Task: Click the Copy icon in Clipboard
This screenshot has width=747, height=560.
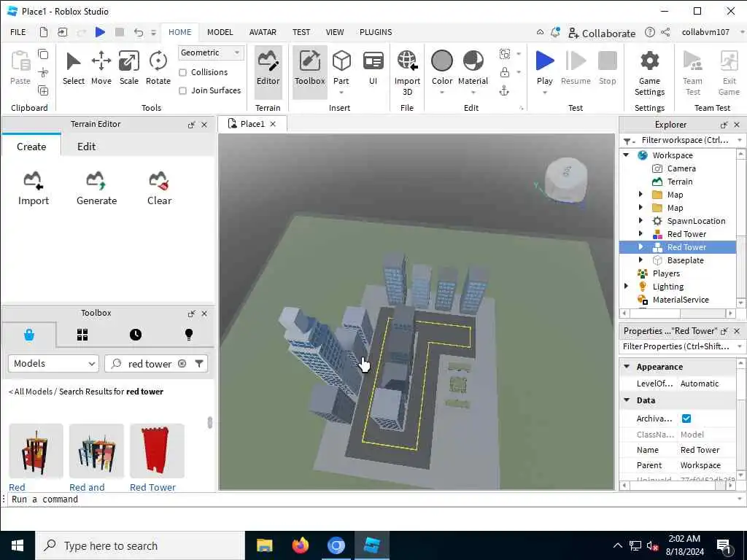Action: 43,54
